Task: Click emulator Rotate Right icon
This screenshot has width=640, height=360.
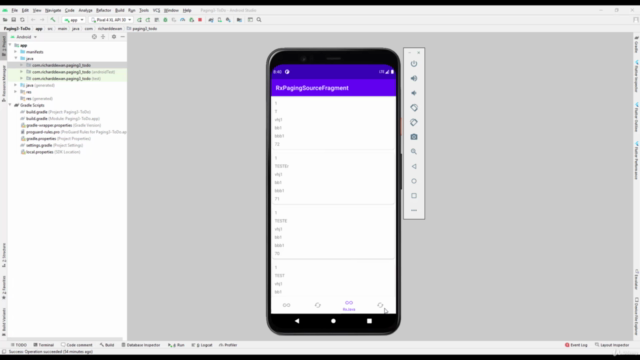Action: [x=414, y=122]
